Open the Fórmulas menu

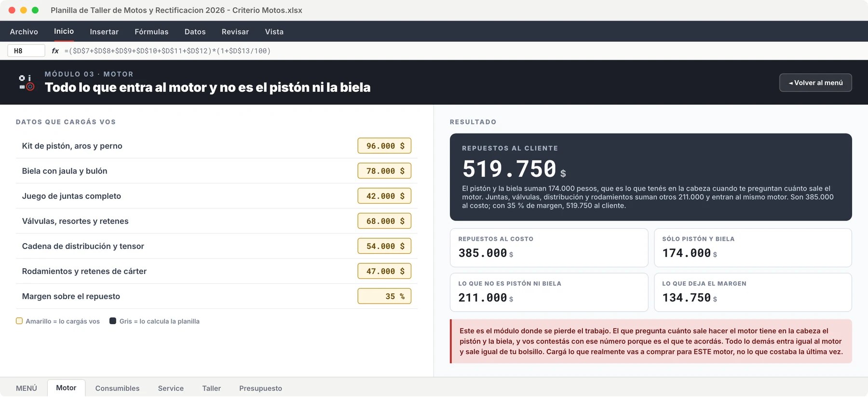[151, 32]
